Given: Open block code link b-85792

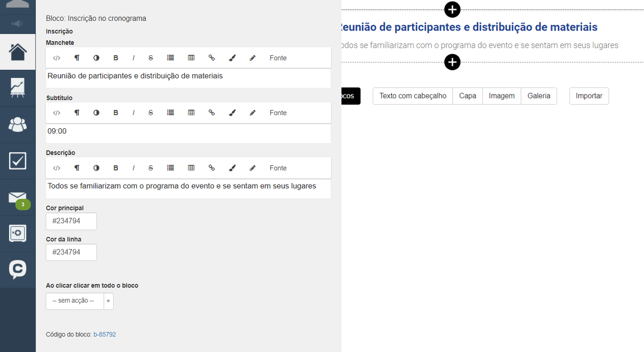Looking at the screenshot, I should [105, 334].
